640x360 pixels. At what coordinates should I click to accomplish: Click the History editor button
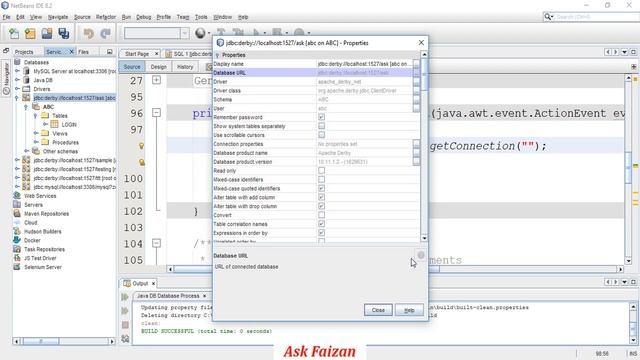tap(185, 67)
